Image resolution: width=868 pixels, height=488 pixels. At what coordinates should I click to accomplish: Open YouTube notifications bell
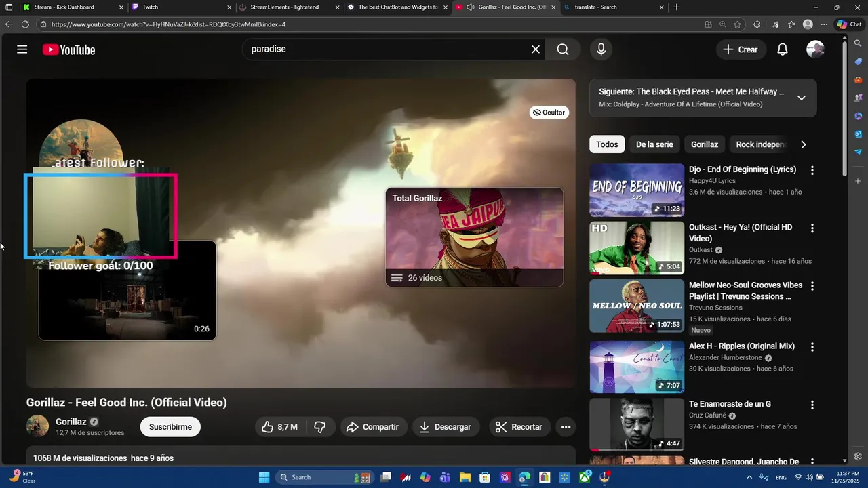(783, 49)
